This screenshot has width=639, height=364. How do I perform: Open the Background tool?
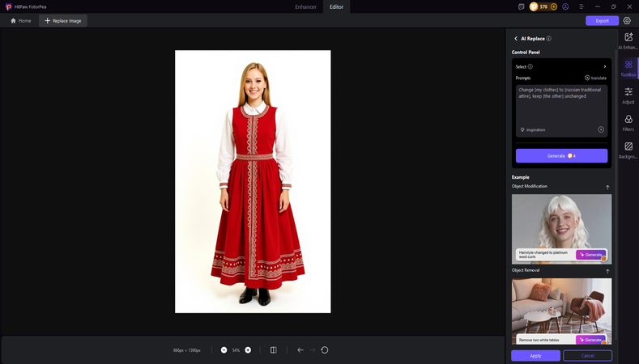pos(628,150)
